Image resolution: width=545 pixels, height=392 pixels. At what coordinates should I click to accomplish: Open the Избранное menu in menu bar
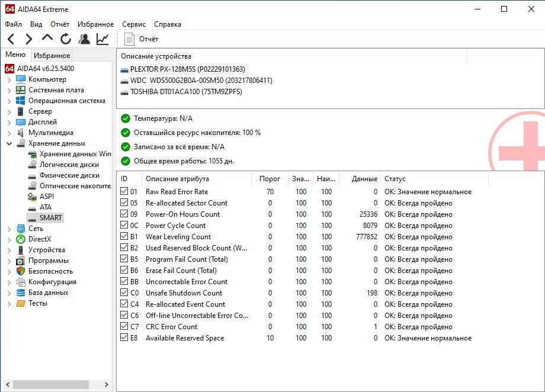(95, 24)
